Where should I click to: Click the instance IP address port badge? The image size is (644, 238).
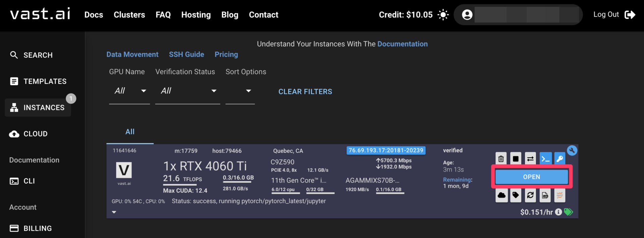tap(386, 151)
